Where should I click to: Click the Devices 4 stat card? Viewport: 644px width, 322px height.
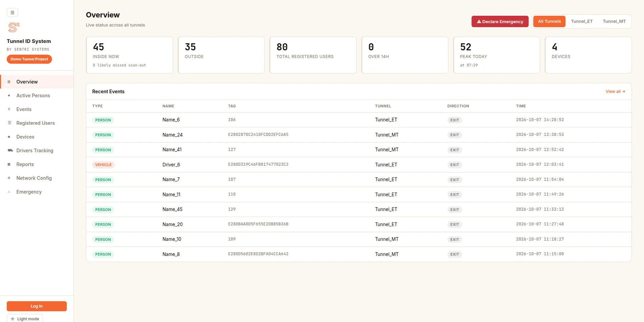click(x=588, y=55)
